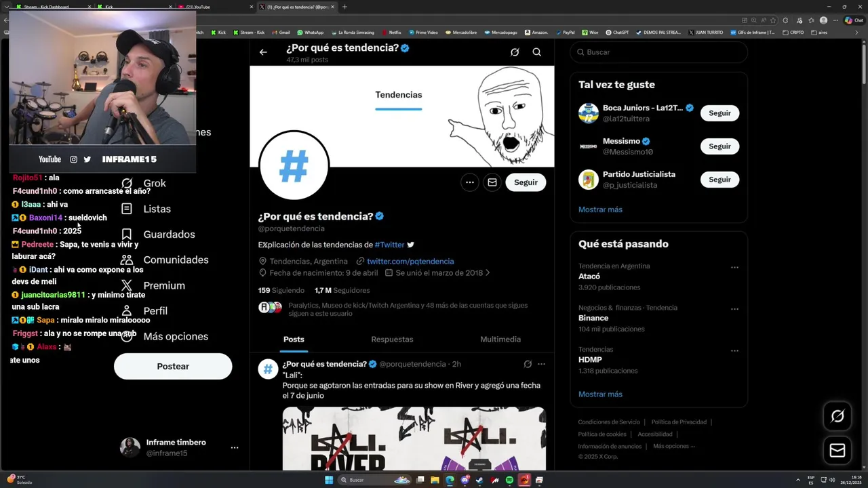Open the three-dot profile options button
This screenshot has height=488, width=868.
469,182
